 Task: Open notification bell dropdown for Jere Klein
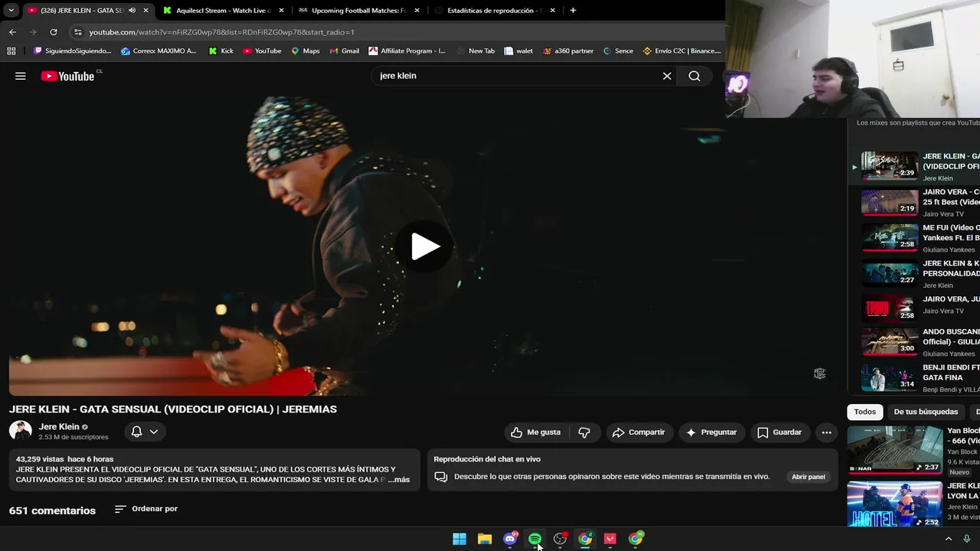tap(145, 432)
